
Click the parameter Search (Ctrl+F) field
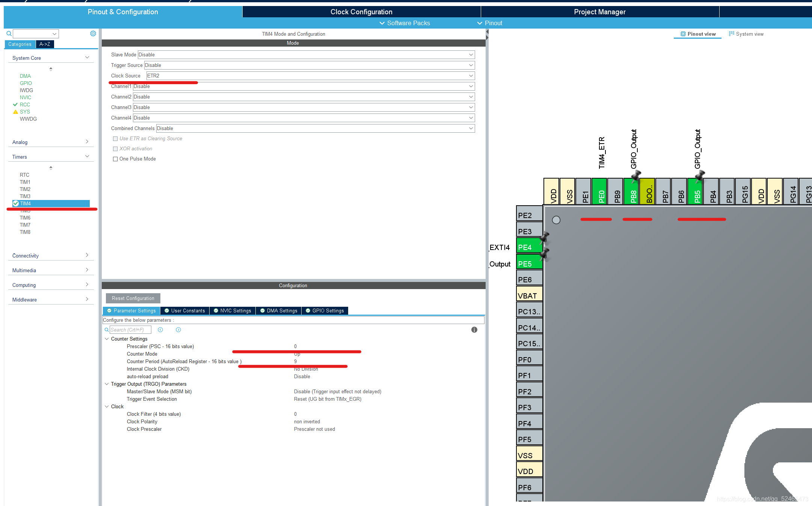tap(130, 330)
